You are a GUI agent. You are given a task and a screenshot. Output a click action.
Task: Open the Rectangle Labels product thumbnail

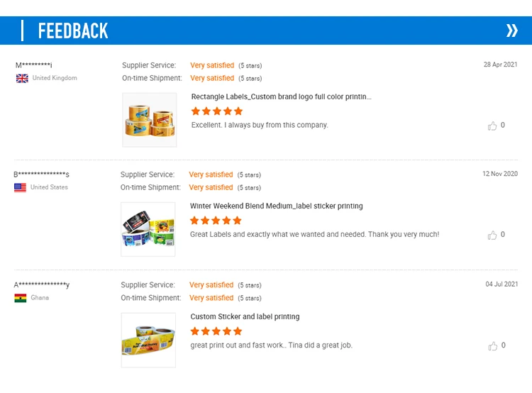click(149, 120)
